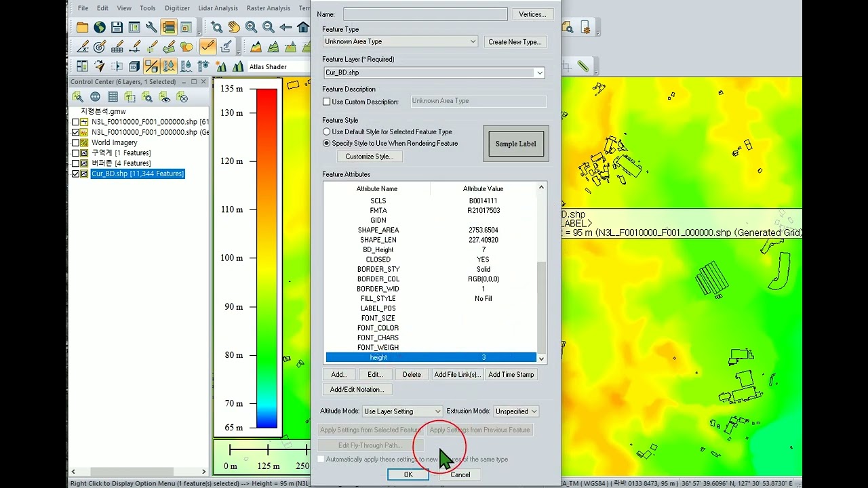The height and width of the screenshot is (488, 868).
Task: Select Use Default Style for Selected Feature Type
Action: coord(327,131)
